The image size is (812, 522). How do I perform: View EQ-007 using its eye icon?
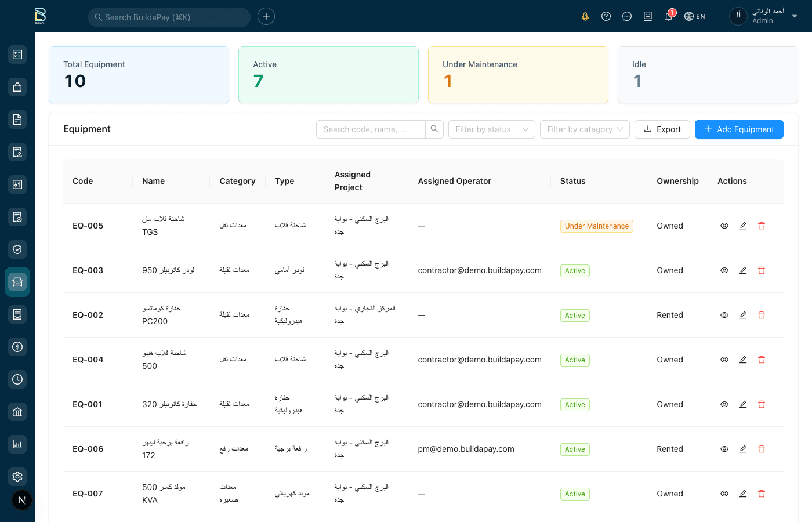[x=724, y=494]
